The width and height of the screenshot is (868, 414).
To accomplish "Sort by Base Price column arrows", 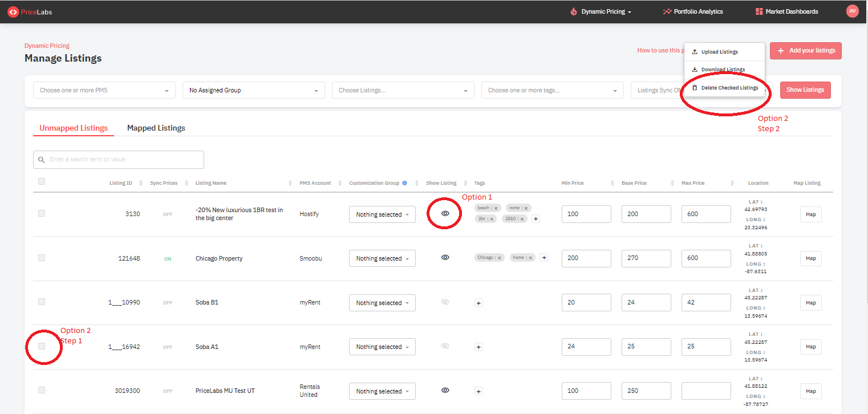I will click(x=672, y=183).
